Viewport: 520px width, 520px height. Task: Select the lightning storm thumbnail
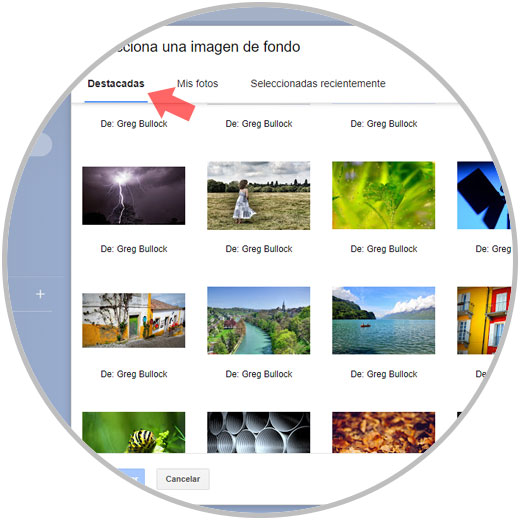click(134, 195)
